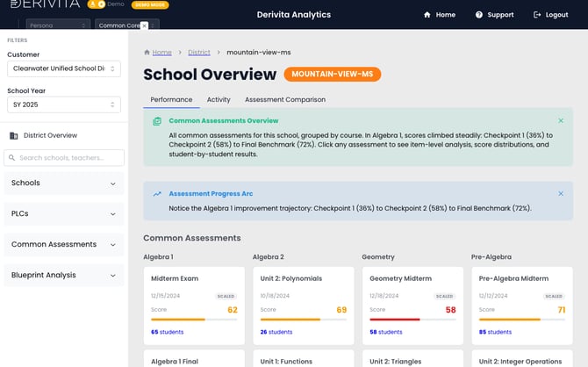The height and width of the screenshot is (367, 588).
Task: Click the Assessment Progress Arc trend icon
Action: (x=157, y=194)
